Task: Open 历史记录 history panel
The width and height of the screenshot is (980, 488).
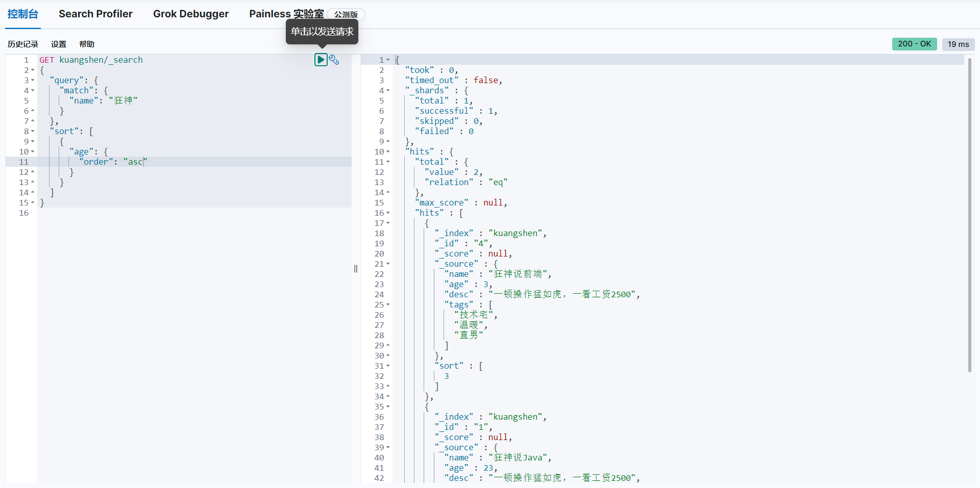Action: pos(23,44)
